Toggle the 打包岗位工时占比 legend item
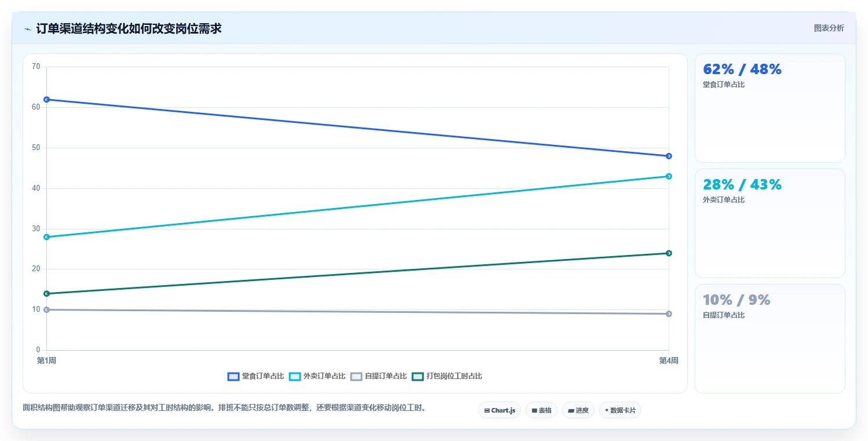 click(x=447, y=376)
